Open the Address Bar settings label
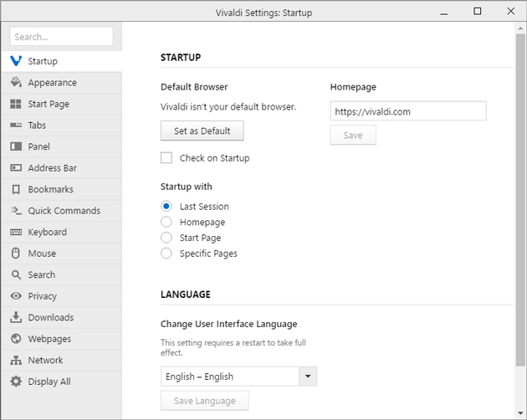 click(x=52, y=168)
